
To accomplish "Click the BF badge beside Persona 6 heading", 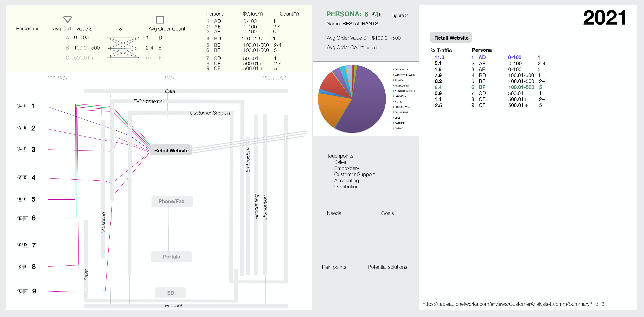I will pyautogui.click(x=377, y=14).
